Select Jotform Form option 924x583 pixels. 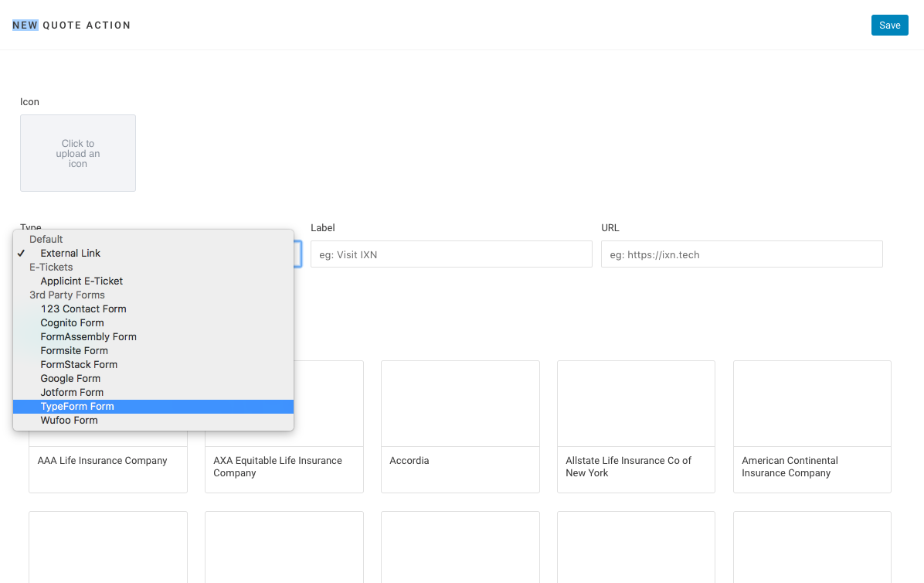tap(153, 393)
